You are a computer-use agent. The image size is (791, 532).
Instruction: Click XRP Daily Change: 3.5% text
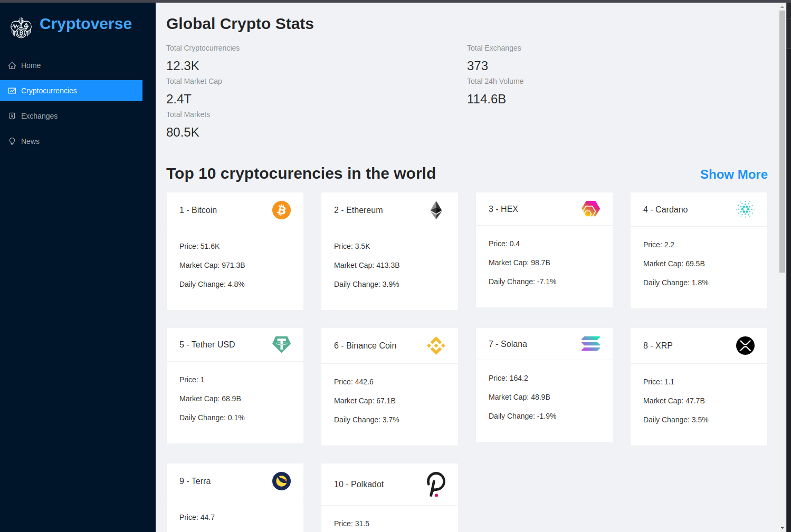[676, 420]
